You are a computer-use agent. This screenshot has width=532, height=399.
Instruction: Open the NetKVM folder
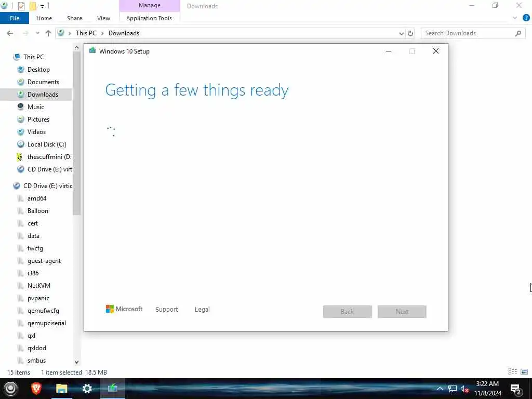(x=38, y=286)
